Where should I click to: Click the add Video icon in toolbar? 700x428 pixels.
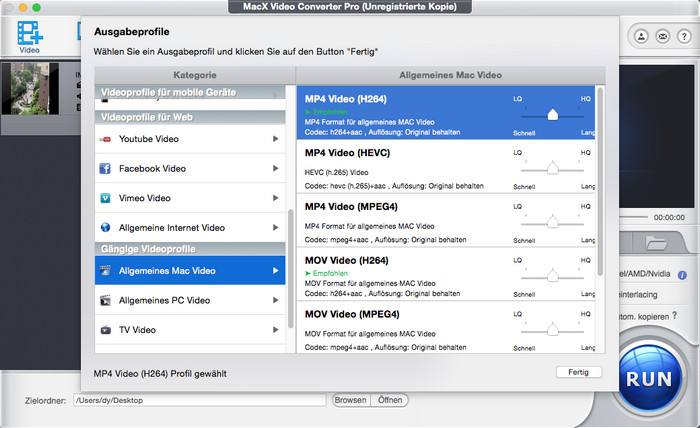[x=29, y=37]
